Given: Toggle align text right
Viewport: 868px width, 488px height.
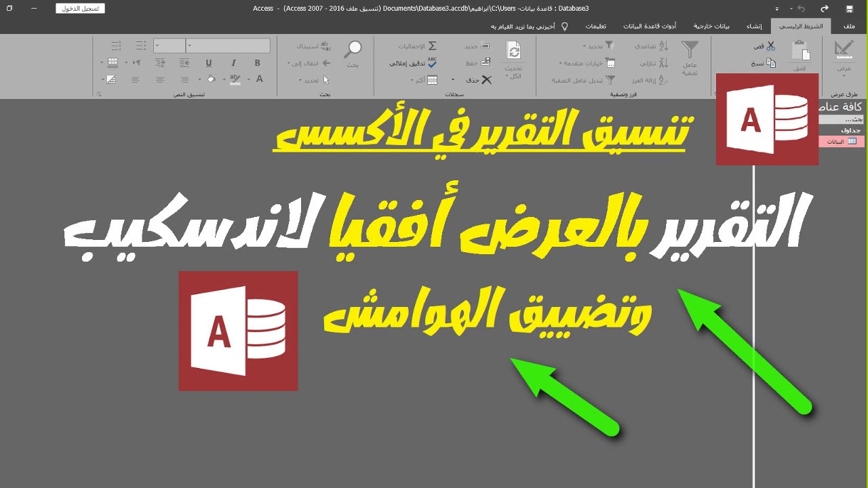Looking at the screenshot, I should pos(184,79).
